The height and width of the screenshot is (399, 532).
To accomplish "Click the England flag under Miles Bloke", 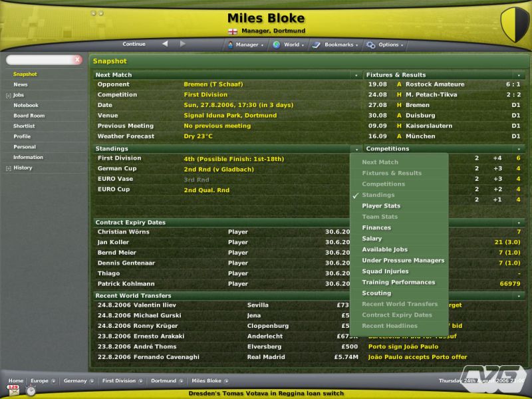I will [233, 31].
